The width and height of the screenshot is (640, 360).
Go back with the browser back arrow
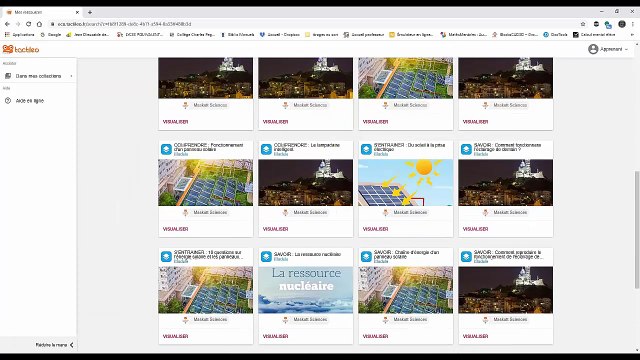click(7, 24)
